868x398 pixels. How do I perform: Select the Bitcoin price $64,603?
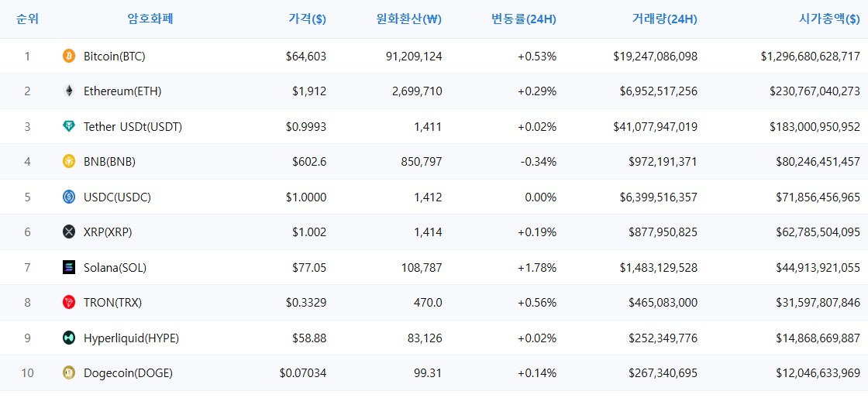pos(306,56)
